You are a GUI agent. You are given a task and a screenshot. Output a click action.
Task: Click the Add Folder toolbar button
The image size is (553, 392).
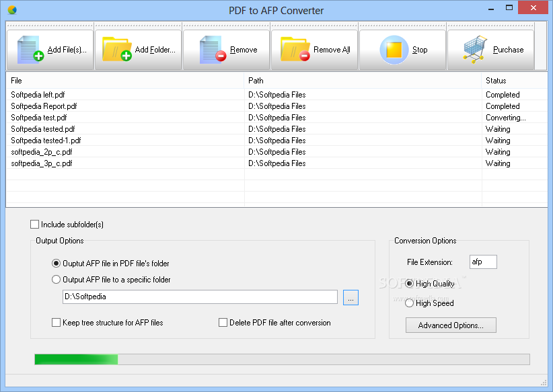139,50
